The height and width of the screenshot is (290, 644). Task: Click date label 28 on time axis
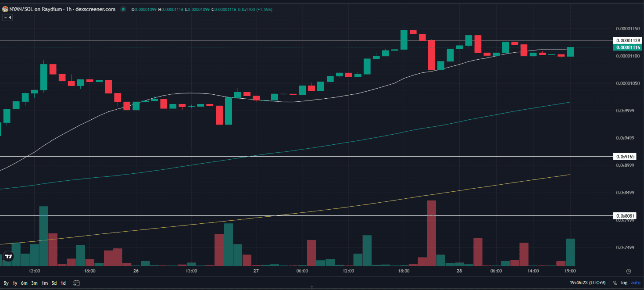pyautogui.click(x=459, y=271)
